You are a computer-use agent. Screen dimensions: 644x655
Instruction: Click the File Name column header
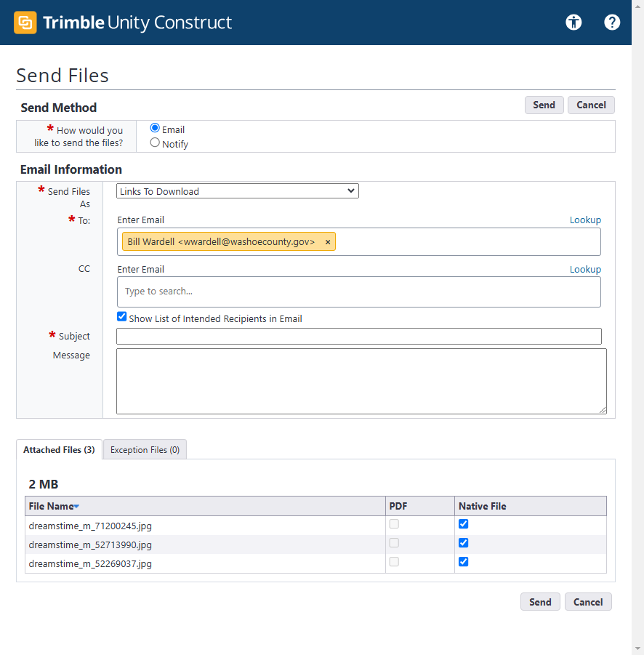pos(205,506)
